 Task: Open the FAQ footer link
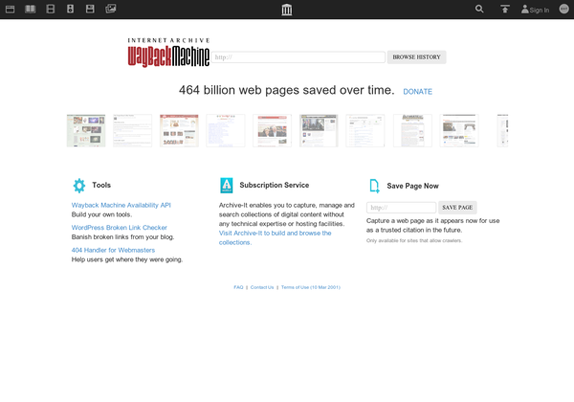238,287
